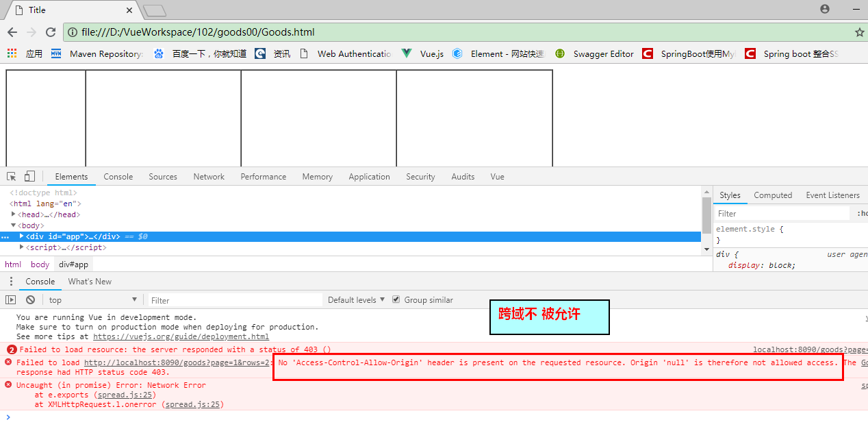Reload the page with the refresh icon
This screenshot has height=444, width=868.
click(x=50, y=32)
